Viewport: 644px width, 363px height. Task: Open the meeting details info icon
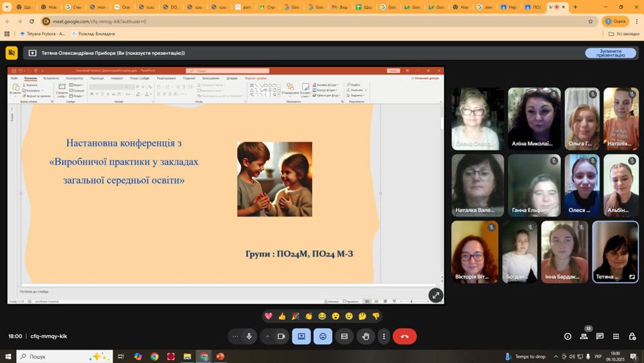[567, 336]
